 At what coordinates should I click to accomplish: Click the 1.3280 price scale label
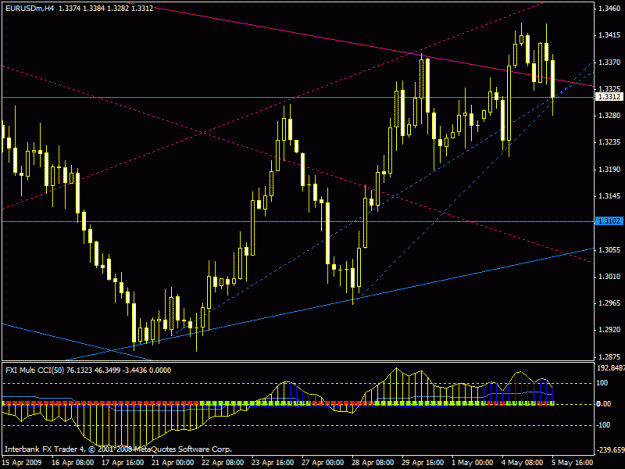coord(609,116)
